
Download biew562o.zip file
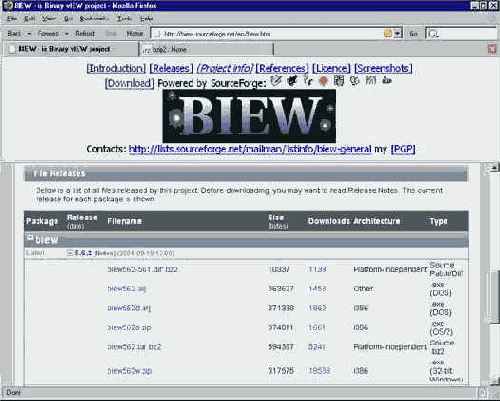(129, 327)
